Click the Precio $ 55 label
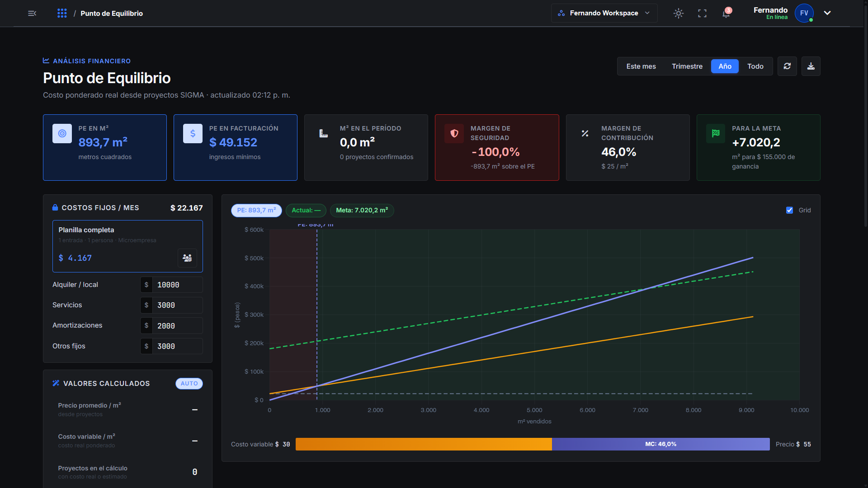The width and height of the screenshot is (868, 488). pos(793,444)
